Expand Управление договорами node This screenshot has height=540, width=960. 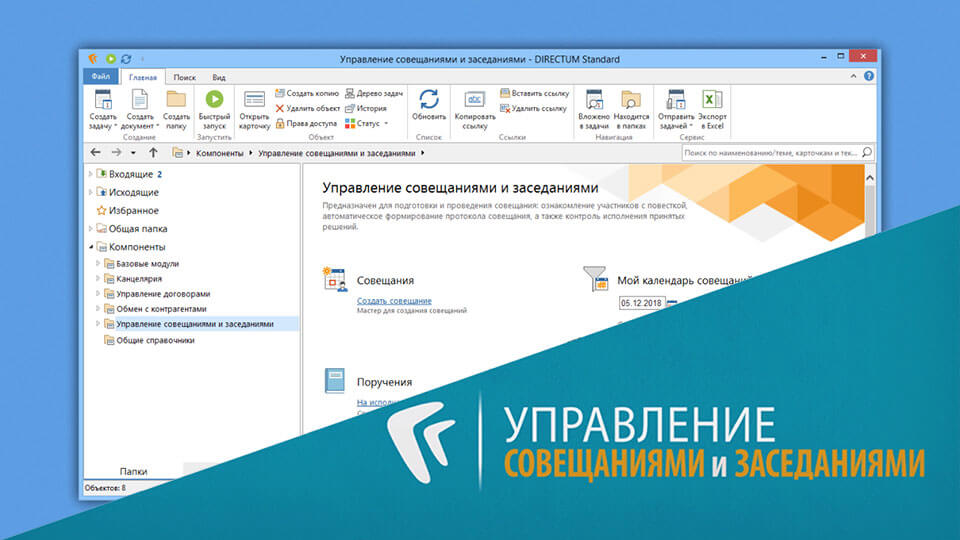pyautogui.click(x=98, y=294)
